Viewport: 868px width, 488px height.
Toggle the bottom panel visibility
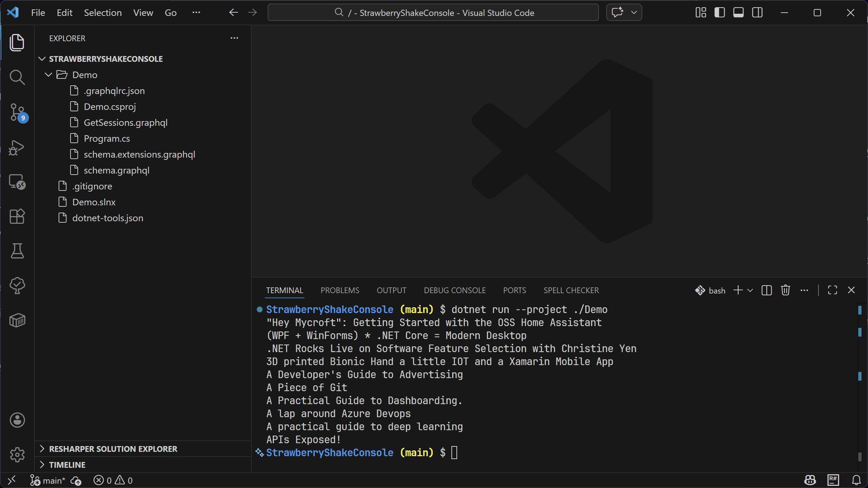tap(738, 13)
